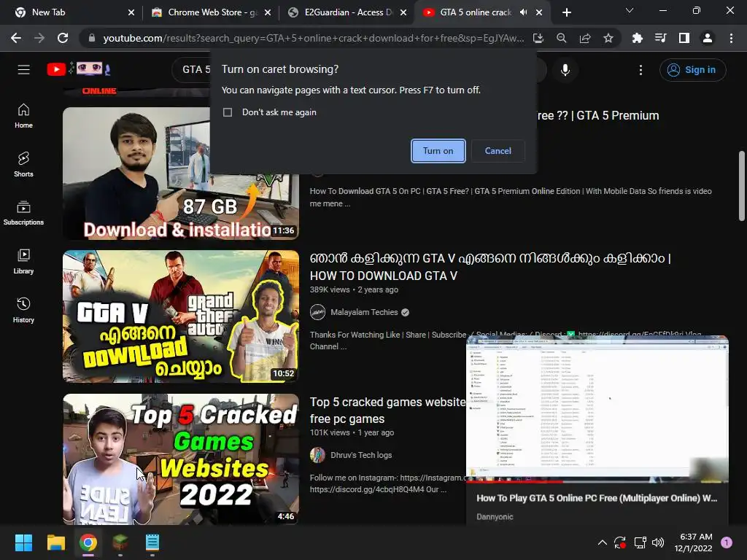The height and width of the screenshot is (560, 747).
Task: Reload the YouTube page
Action: 63,38
